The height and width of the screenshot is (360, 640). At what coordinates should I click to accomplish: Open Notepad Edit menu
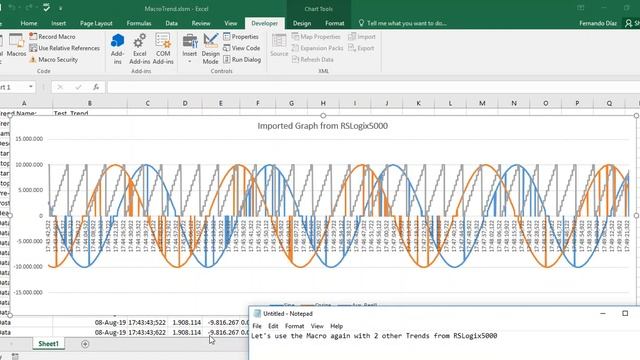273,326
